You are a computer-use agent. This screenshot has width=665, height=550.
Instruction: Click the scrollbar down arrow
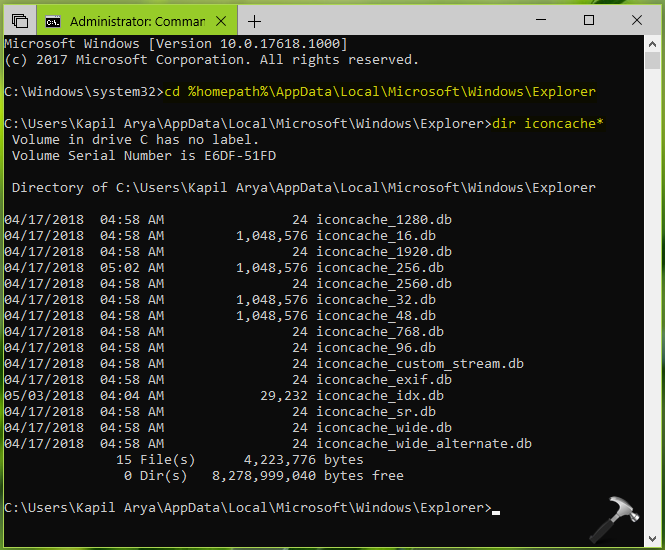pyautogui.click(x=653, y=537)
